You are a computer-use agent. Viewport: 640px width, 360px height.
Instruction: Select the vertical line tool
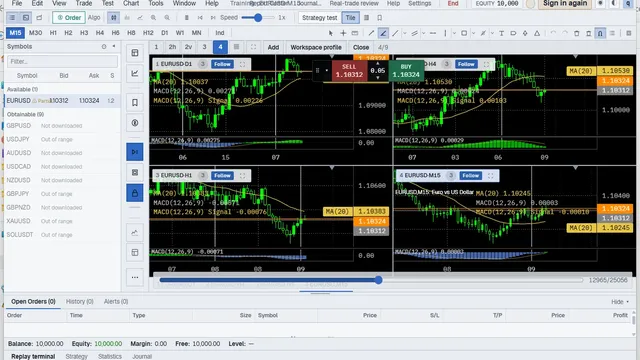445,33
